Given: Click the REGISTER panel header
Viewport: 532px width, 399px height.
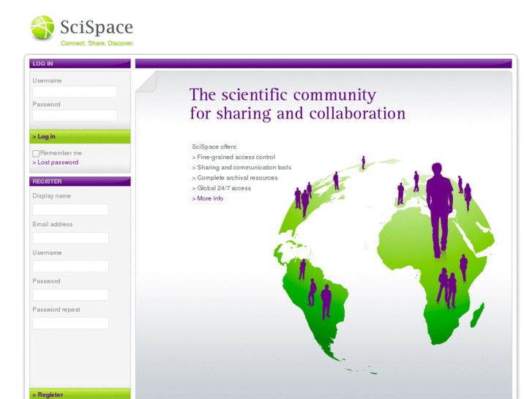Looking at the screenshot, I should point(80,182).
